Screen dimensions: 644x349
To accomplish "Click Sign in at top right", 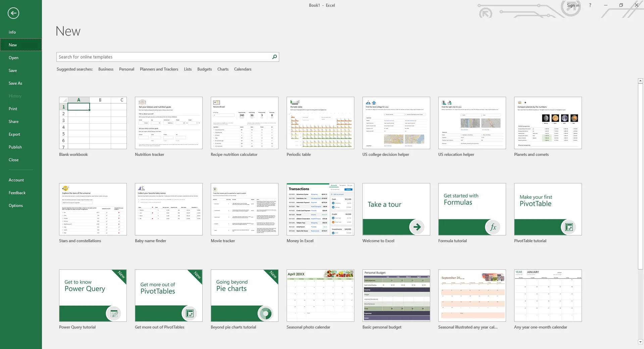I will point(573,5).
